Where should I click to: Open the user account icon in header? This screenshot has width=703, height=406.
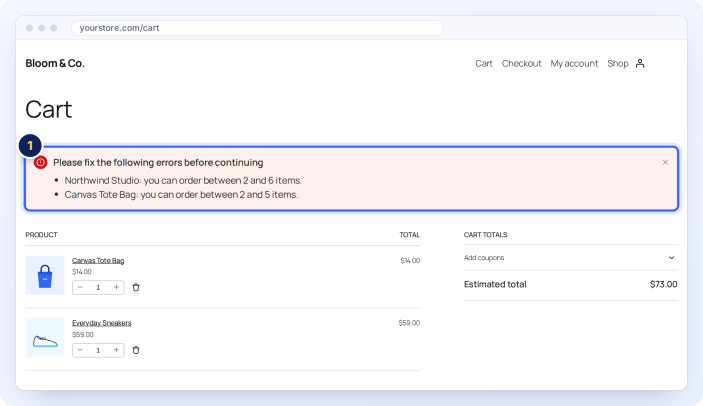(640, 64)
